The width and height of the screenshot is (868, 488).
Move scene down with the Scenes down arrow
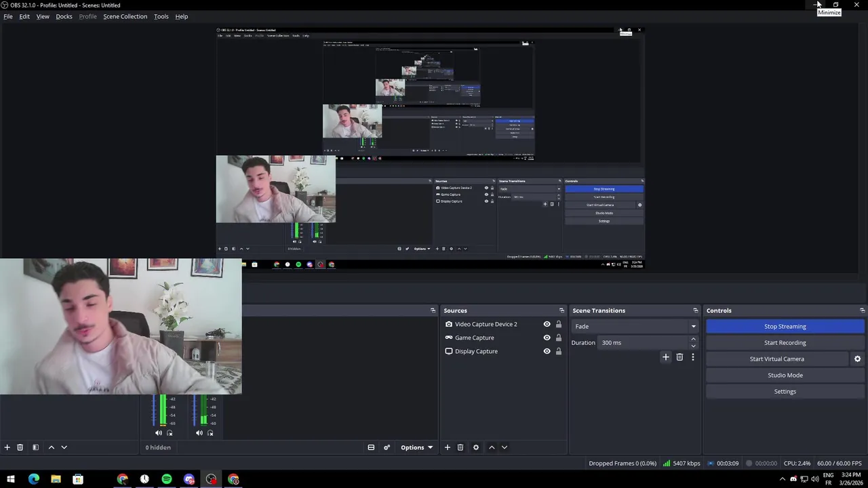click(x=64, y=447)
